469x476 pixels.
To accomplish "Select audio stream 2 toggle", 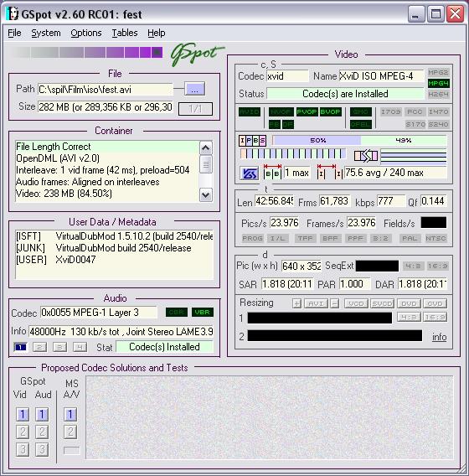I will click(40, 347).
